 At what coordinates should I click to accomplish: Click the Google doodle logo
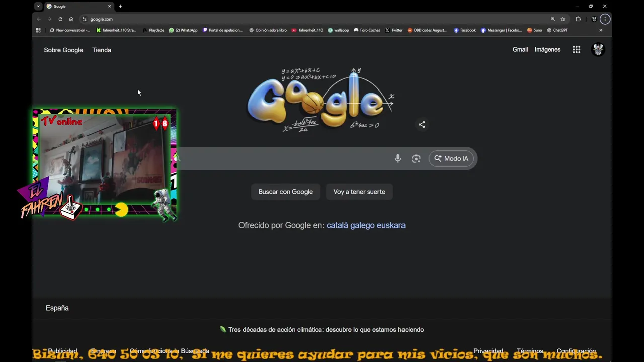tap(321, 100)
